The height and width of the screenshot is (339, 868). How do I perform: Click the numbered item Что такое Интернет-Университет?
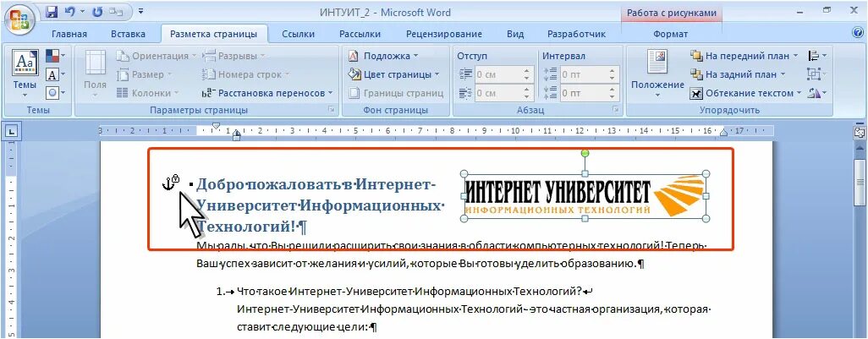409,291
